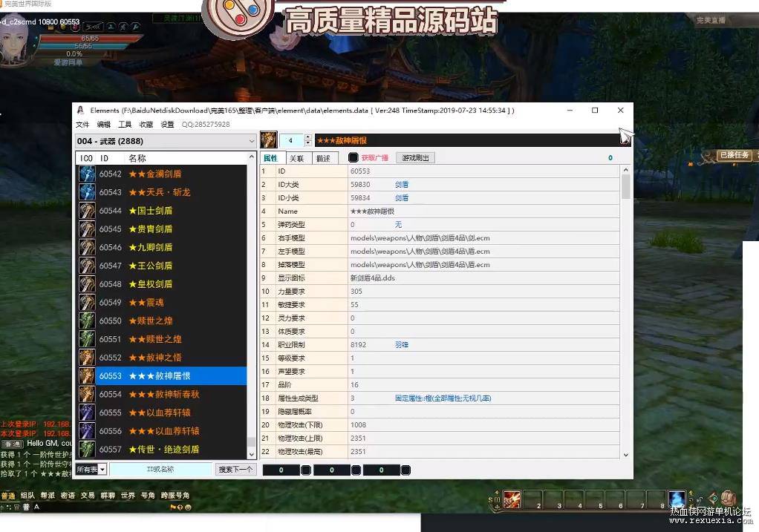The width and height of the screenshot is (759, 532).
Task: Click the ID或名称 search field
Action: pos(160,470)
